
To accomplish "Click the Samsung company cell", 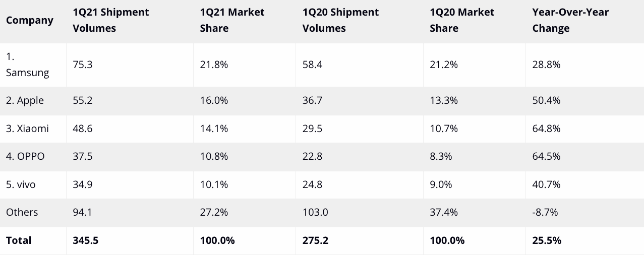I will coord(28,65).
